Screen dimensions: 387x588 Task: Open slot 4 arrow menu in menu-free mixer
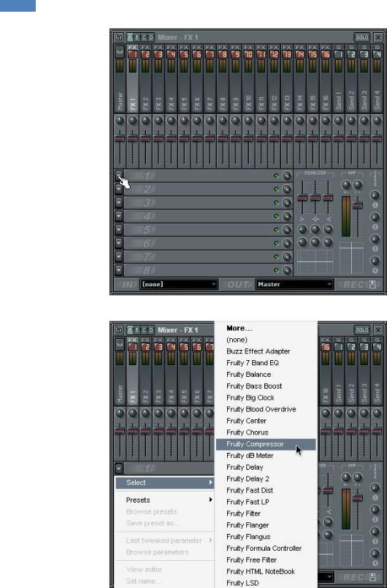pos(118,216)
